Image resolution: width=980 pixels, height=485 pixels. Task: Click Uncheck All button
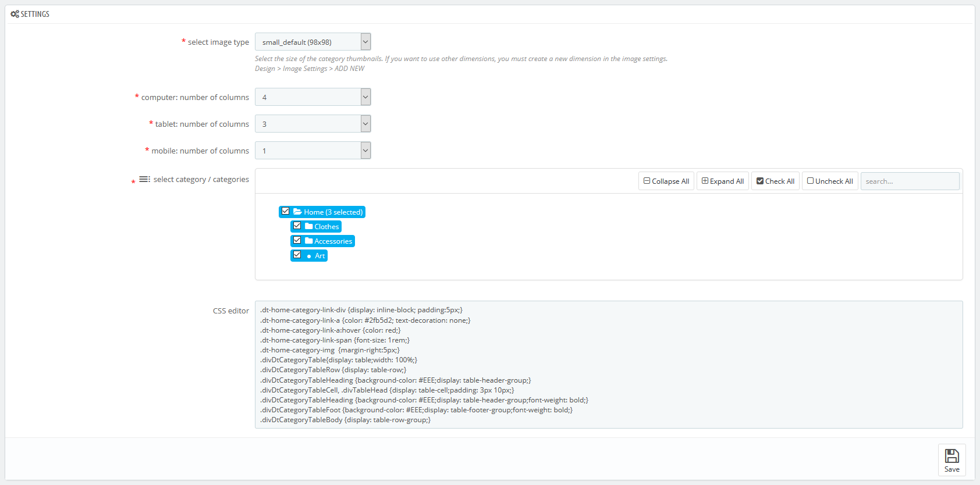click(830, 181)
